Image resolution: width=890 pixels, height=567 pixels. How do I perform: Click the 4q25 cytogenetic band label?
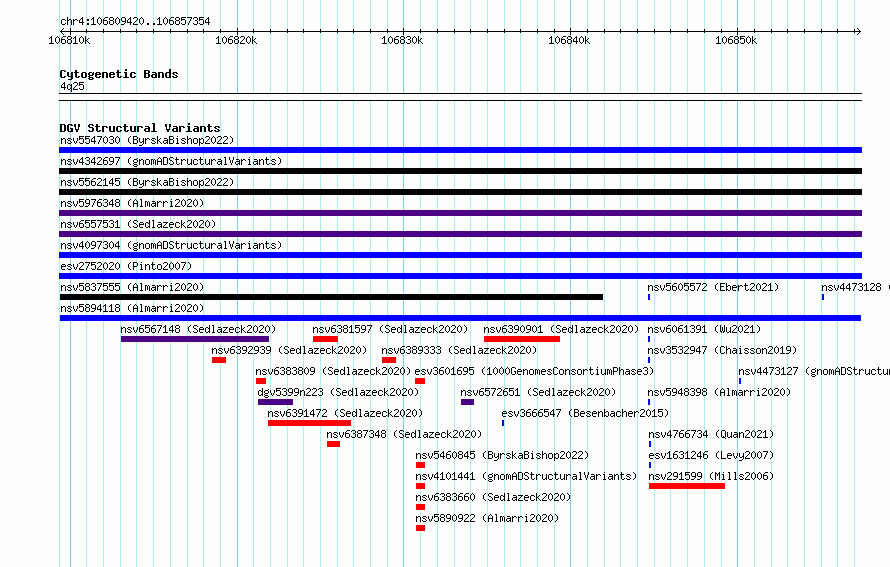click(x=72, y=86)
